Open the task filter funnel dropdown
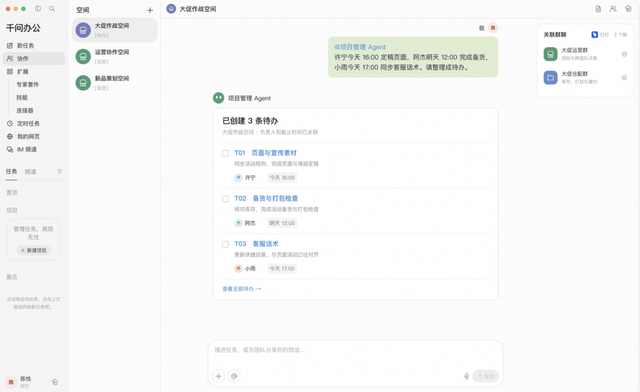This screenshot has height=392, width=640. click(x=60, y=172)
